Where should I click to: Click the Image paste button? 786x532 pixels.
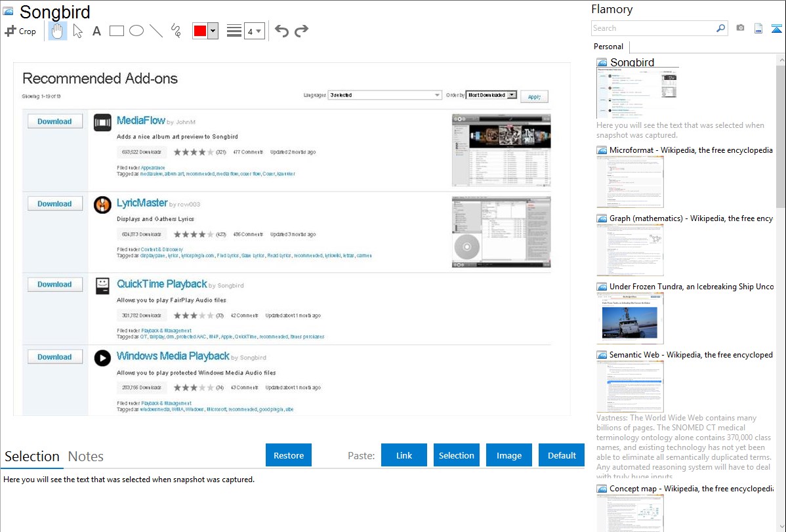[508, 455]
